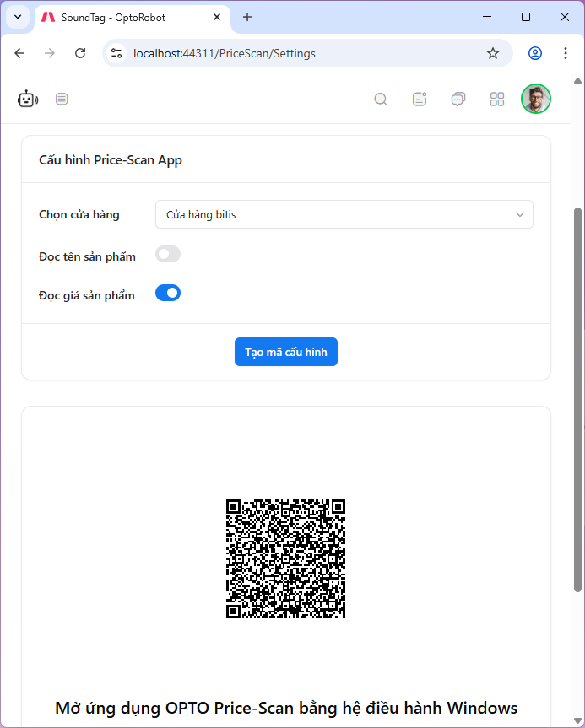Select the SoundTag - OptoRobot tab
The image size is (585, 728).
point(133,19)
